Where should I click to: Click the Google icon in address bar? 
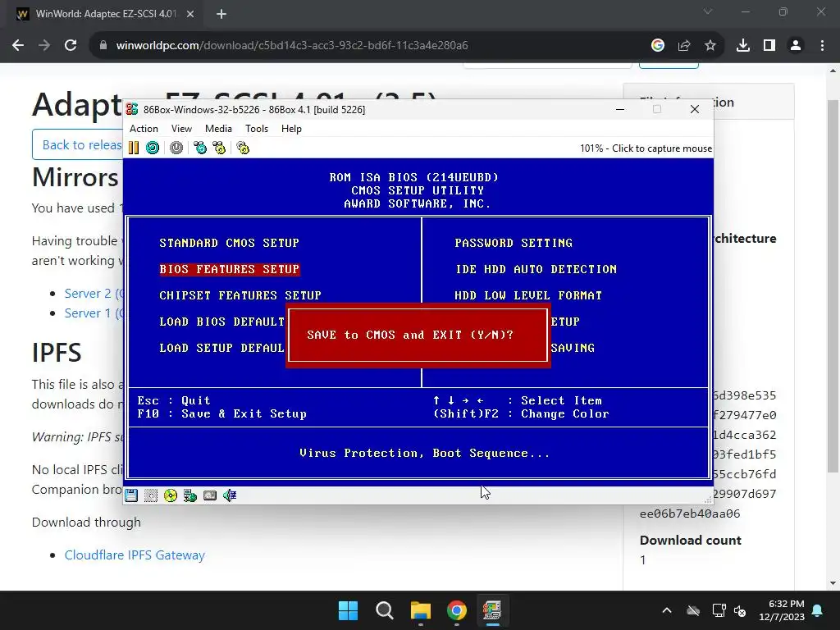tap(658, 46)
